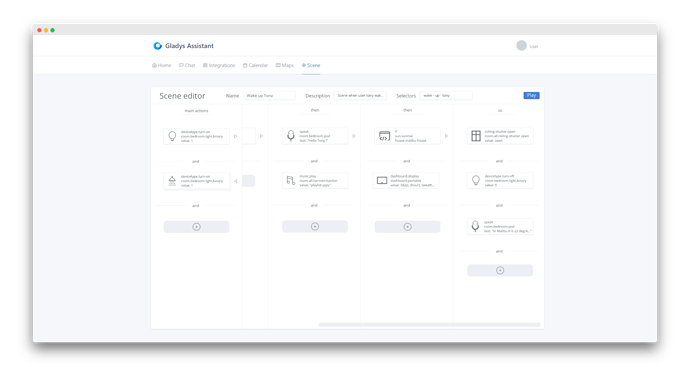
Task: Click the horizontal scrollbar under scene editor
Action: pyautogui.click(x=429, y=325)
